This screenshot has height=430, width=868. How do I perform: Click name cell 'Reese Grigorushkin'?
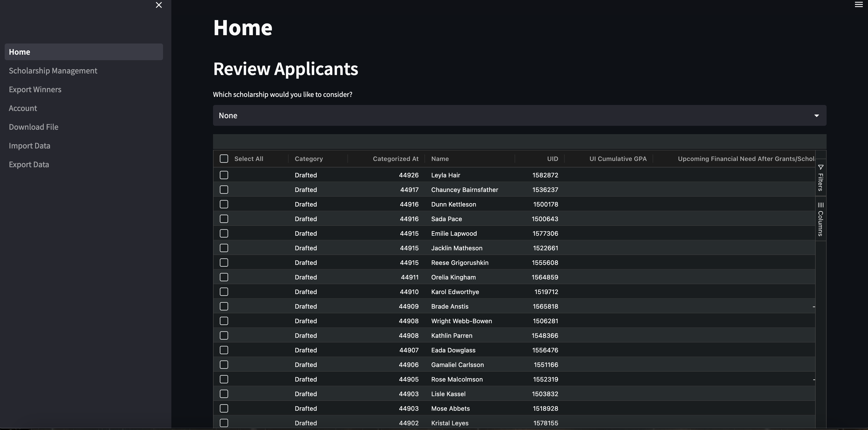pos(460,263)
